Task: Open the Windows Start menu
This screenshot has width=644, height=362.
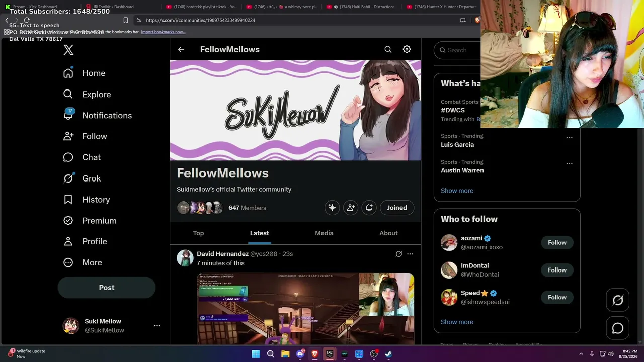Action: pyautogui.click(x=256, y=354)
